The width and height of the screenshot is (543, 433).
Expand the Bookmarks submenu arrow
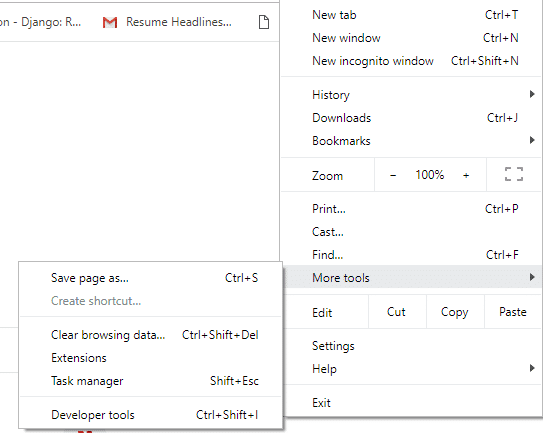(532, 140)
